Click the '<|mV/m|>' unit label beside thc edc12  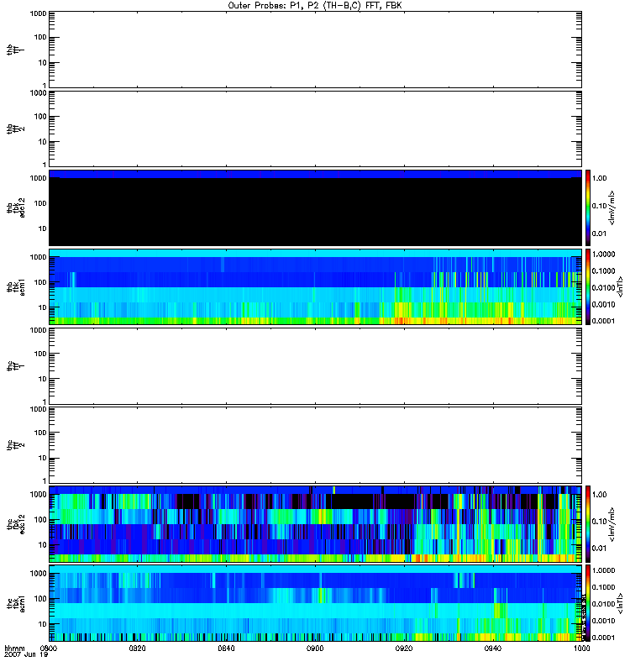click(612, 524)
